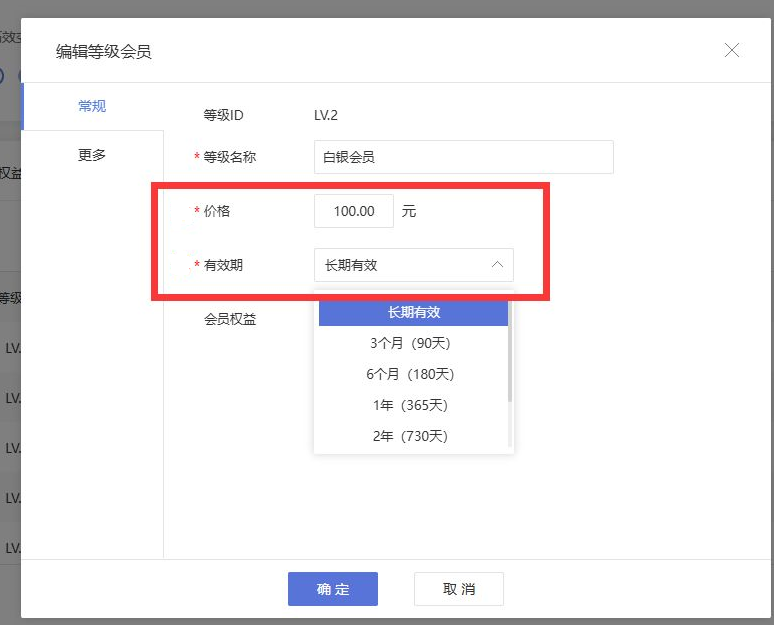Collapse the 有效期 dropdown showing 长期有效
Screen dimensions: 774x625
pos(414,265)
